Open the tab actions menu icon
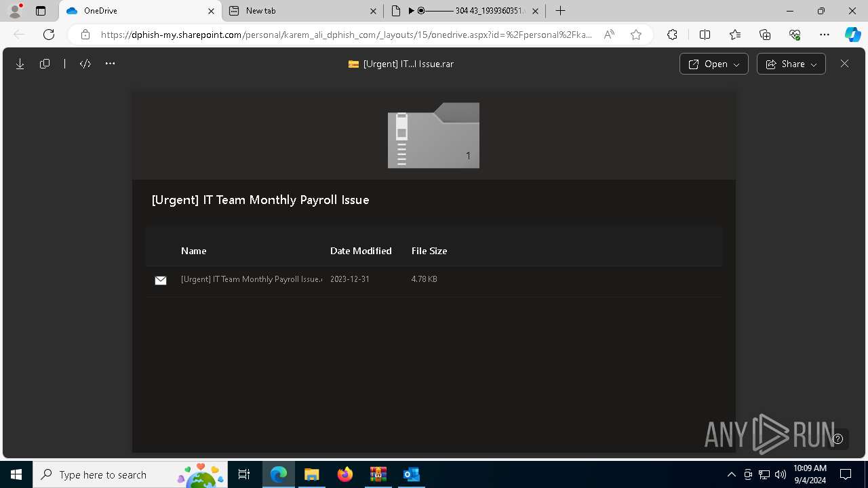The height and width of the screenshot is (488, 868). [x=41, y=11]
